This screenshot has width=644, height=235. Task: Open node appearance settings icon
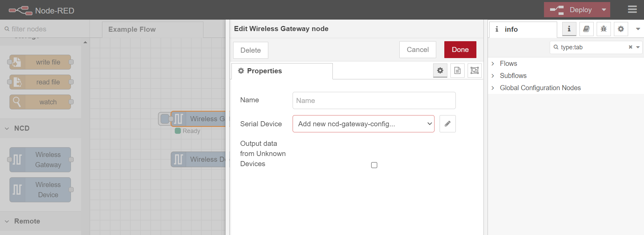[x=474, y=71]
